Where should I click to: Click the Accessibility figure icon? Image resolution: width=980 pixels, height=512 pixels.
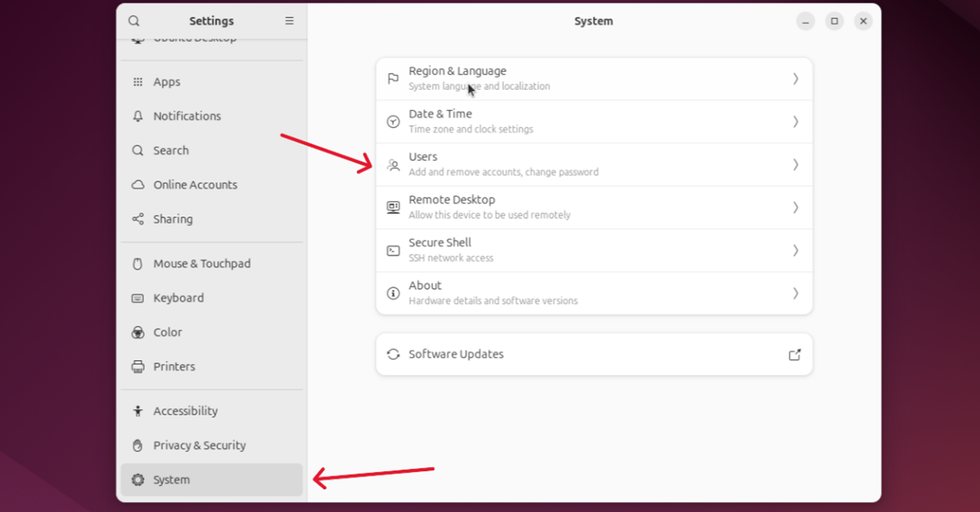pos(138,411)
